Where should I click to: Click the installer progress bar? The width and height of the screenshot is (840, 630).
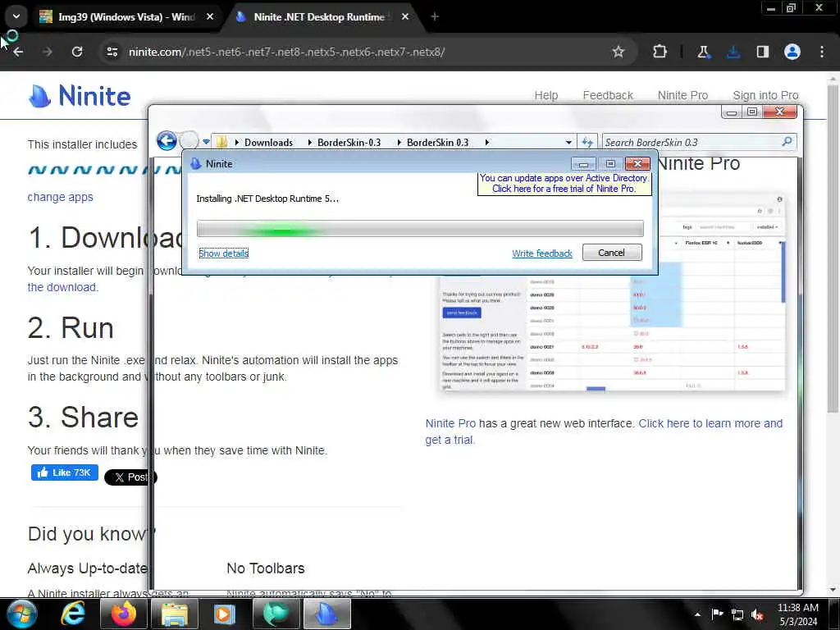coord(420,229)
